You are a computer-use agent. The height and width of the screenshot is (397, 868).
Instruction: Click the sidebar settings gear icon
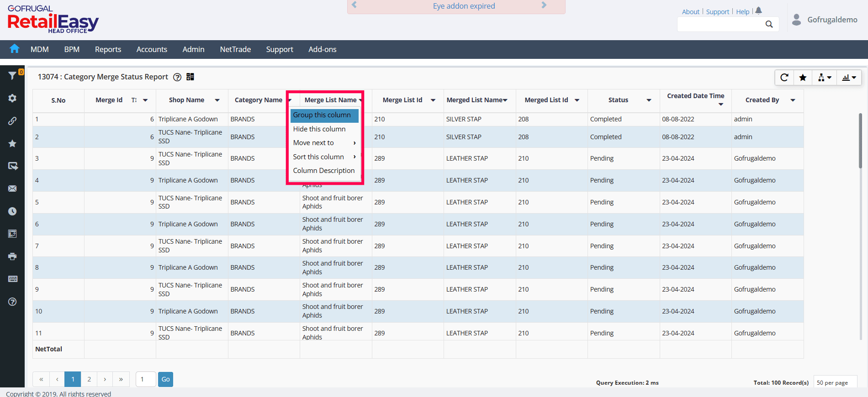pos(12,98)
